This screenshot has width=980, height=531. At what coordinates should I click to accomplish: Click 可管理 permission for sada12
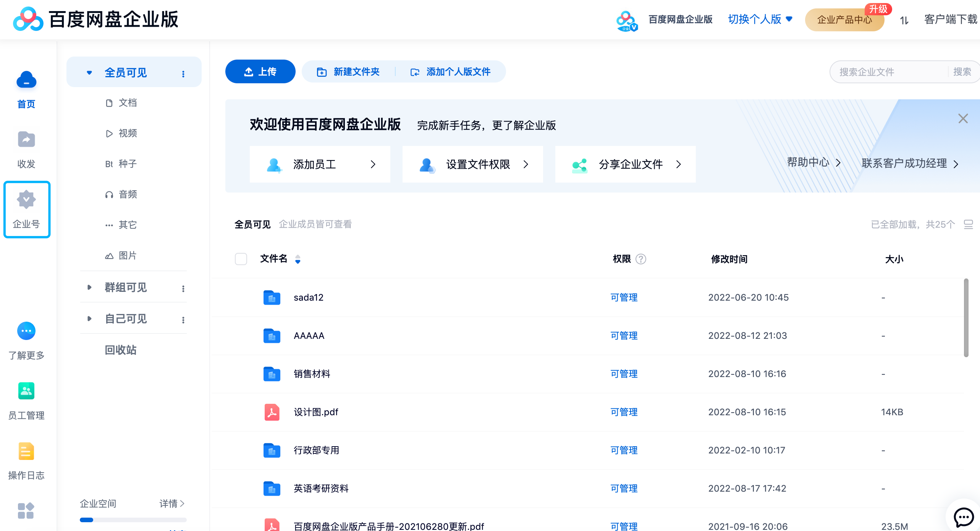pyautogui.click(x=624, y=297)
